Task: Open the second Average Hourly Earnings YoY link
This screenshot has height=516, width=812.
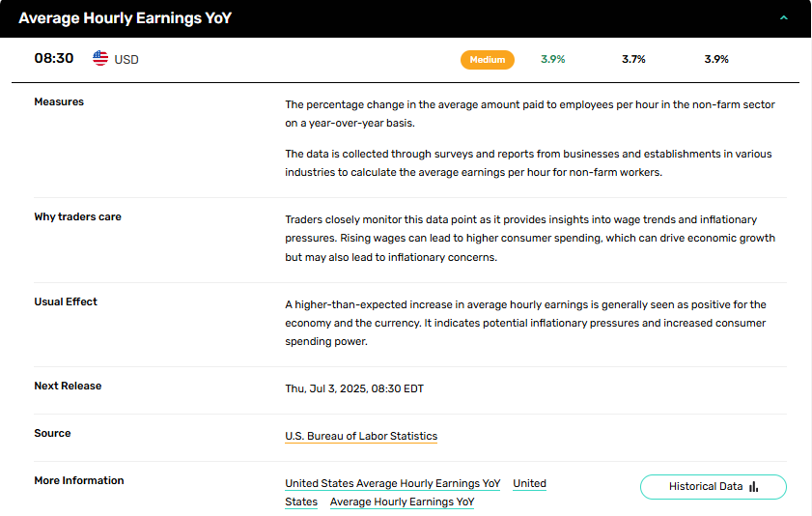Action: coord(402,502)
